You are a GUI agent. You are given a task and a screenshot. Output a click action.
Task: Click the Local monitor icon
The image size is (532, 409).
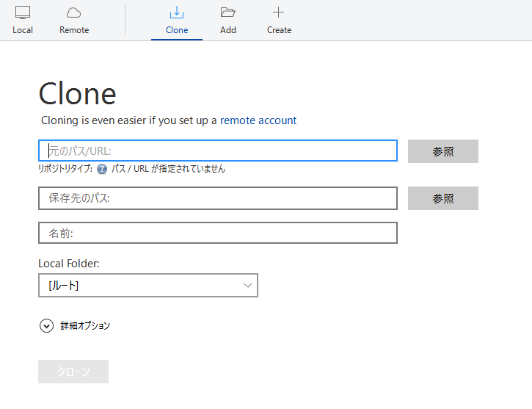(x=23, y=12)
